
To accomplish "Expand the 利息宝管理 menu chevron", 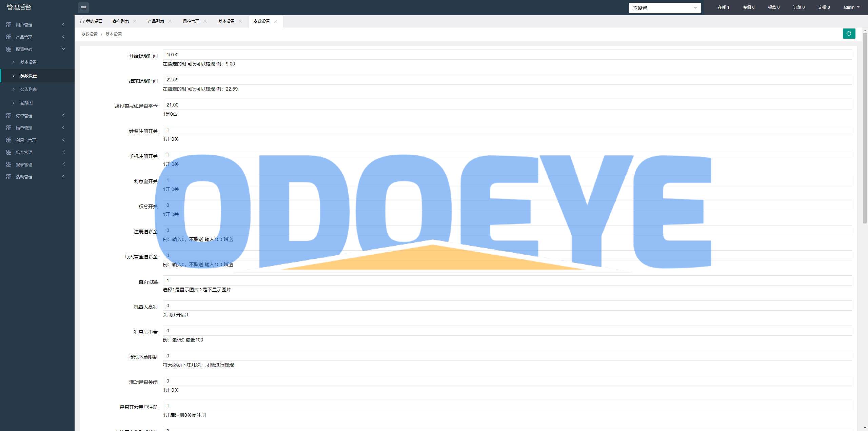I will coord(63,140).
